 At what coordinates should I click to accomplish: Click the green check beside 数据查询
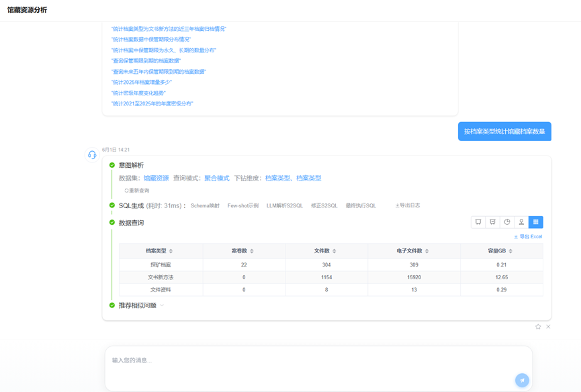tap(112, 222)
